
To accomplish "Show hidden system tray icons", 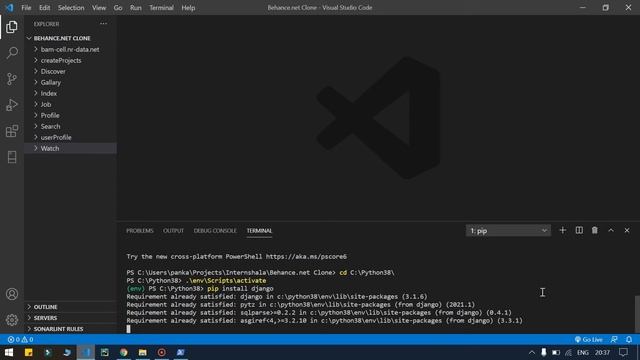I will click(532, 352).
